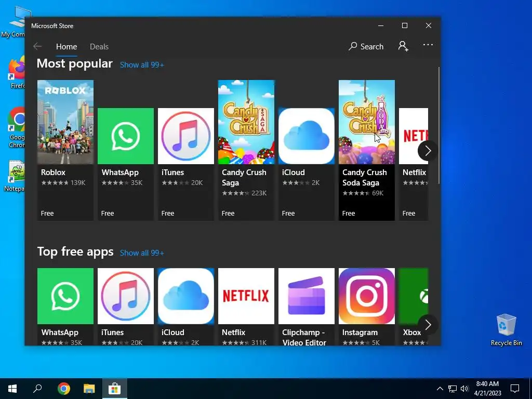Open File Explorer from taskbar
The height and width of the screenshot is (399, 532).
[x=89, y=389]
